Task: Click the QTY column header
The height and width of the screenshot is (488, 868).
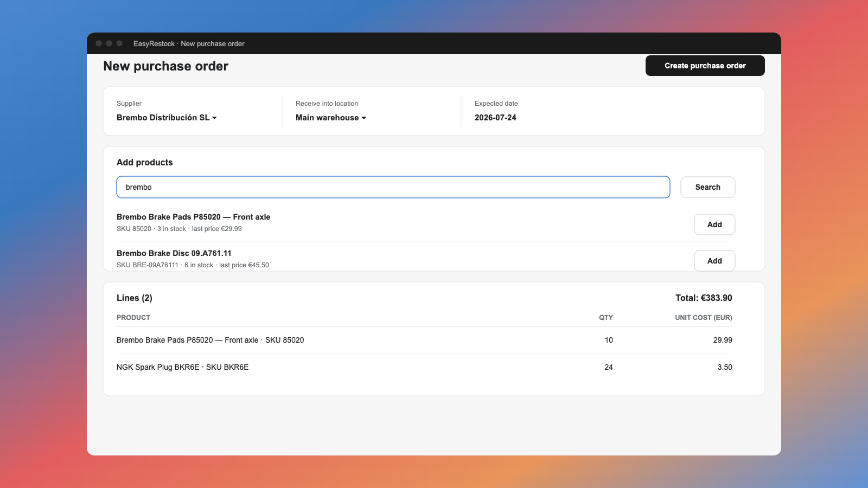Action: [606, 318]
